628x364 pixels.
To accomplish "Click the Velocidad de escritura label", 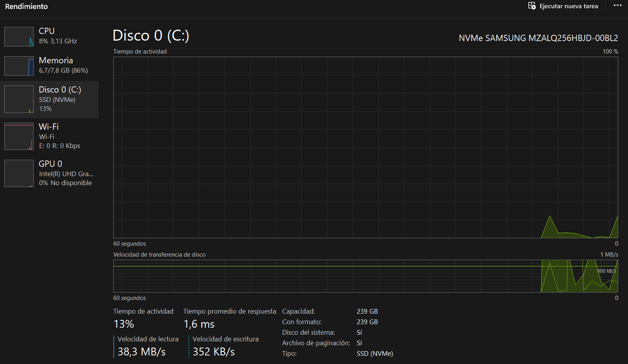I will (225, 339).
